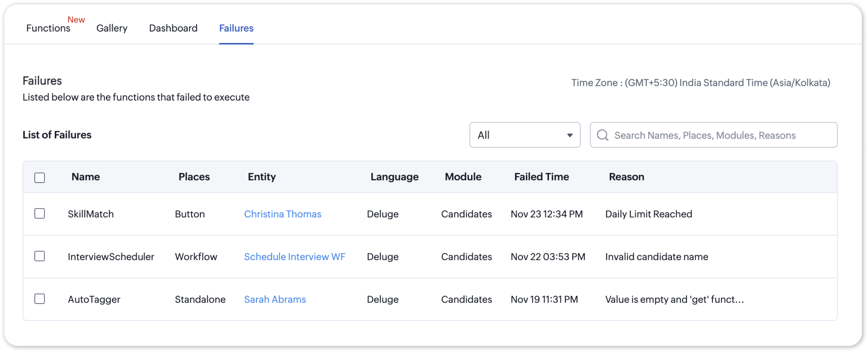Open the Gallery tab
868x352 pixels.
[x=112, y=28]
